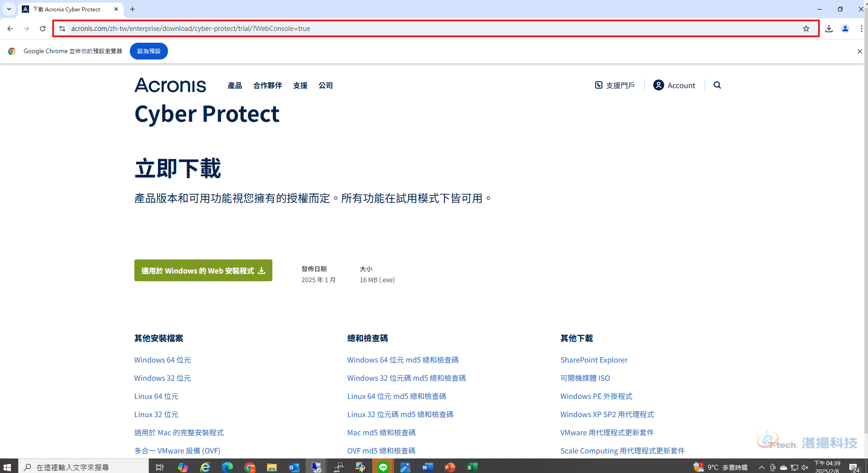The height and width of the screenshot is (473, 868).
Task: Open Linux 32 位元碼 md5 總和檢查碼 link
Action: pyautogui.click(x=400, y=414)
